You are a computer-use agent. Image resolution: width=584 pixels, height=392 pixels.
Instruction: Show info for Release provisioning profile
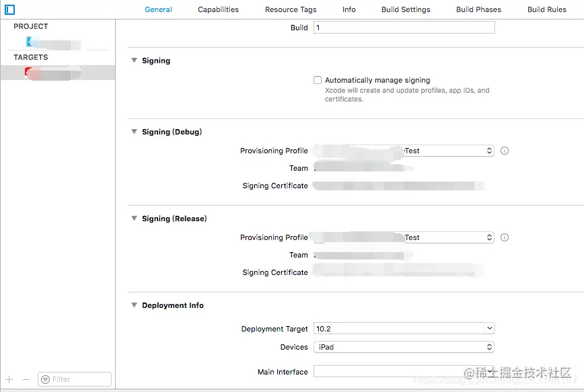pyautogui.click(x=505, y=237)
